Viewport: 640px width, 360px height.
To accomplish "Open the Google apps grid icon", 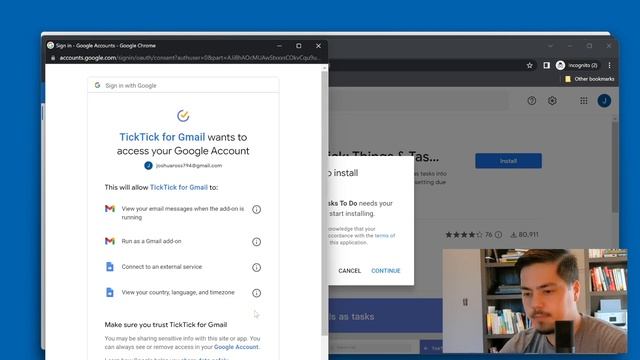I will click(584, 101).
